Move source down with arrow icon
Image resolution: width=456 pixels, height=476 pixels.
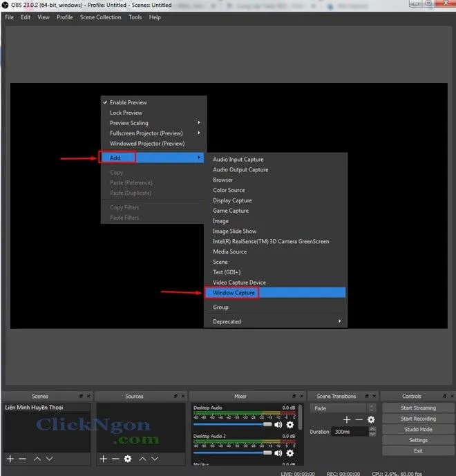pos(155,459)
